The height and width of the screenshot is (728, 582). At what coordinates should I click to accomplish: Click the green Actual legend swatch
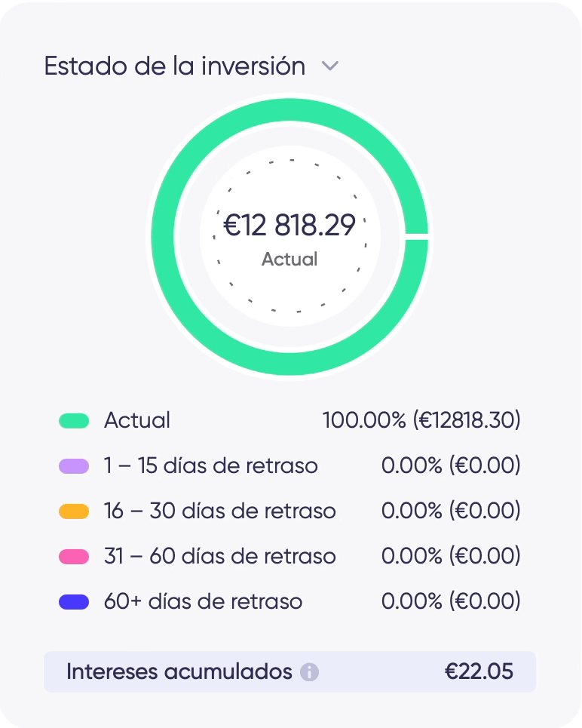point(74,421)
